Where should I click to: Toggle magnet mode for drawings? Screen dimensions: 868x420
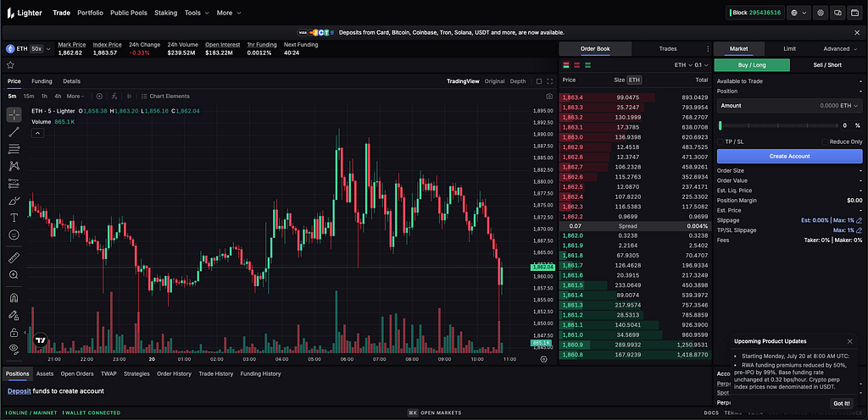coord(14,297)
